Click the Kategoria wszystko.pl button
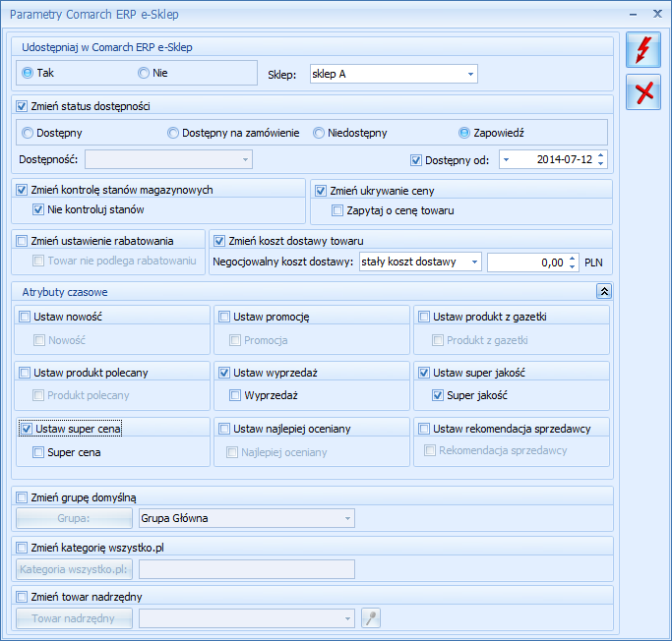Screen dimensions: 672x641 74,569
